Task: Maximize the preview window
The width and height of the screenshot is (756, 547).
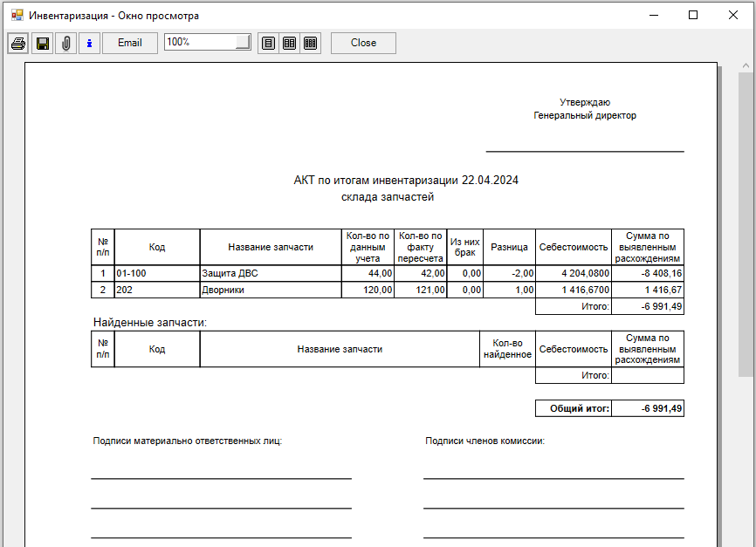Action: click(x=693, y=16)
